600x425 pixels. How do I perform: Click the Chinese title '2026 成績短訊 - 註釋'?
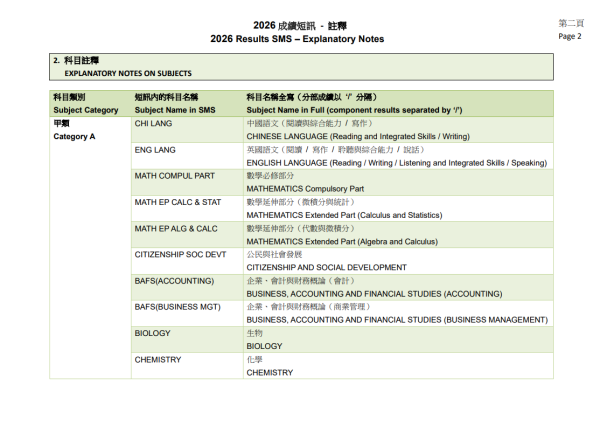click(300, 26)
